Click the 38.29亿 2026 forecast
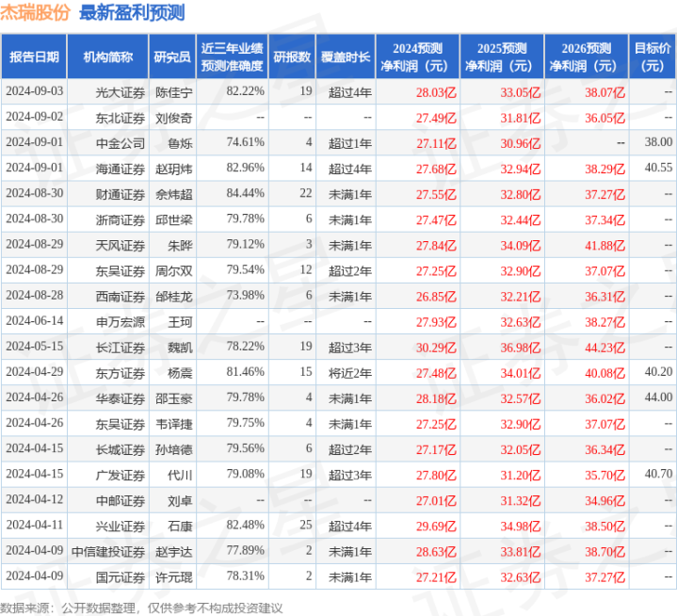Image resolution: width=677 pixels, height=616 pixels. coord(604,169)
